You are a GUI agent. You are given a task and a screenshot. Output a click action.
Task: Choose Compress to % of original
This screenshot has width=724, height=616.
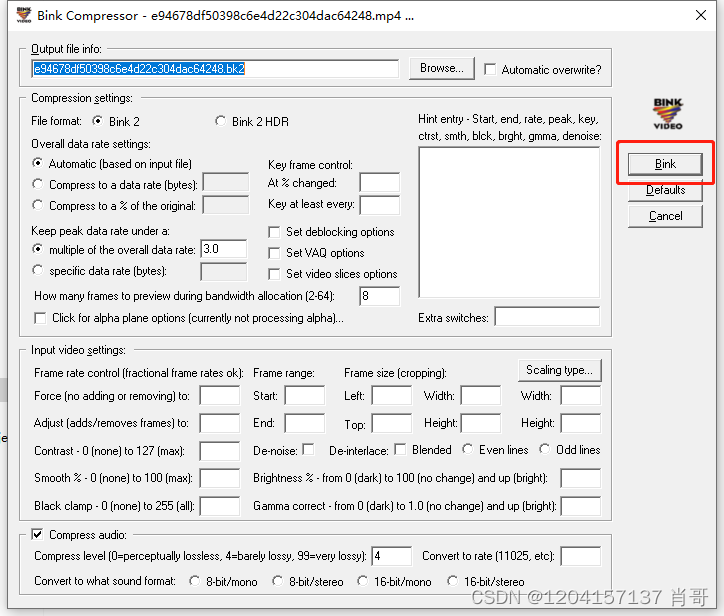[x=38, y=205]
